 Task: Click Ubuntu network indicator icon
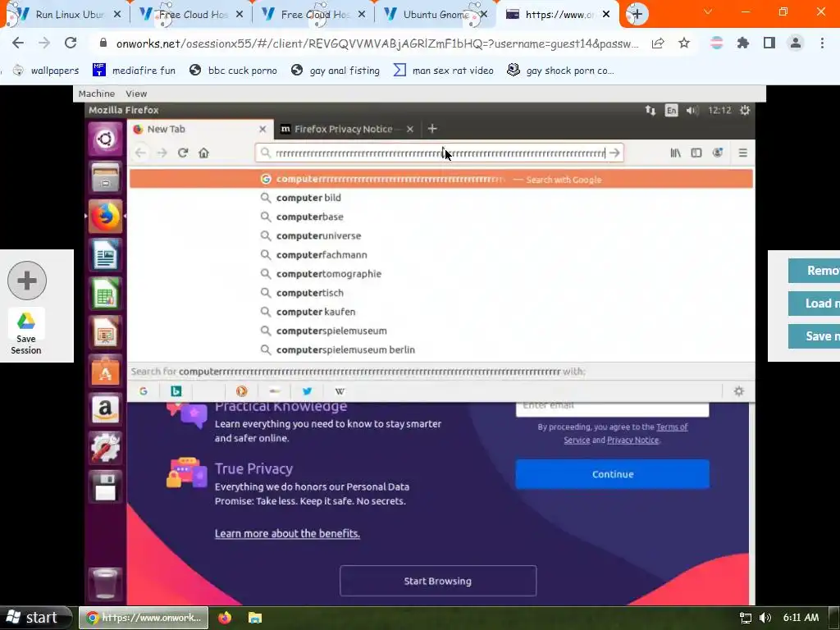651,111
